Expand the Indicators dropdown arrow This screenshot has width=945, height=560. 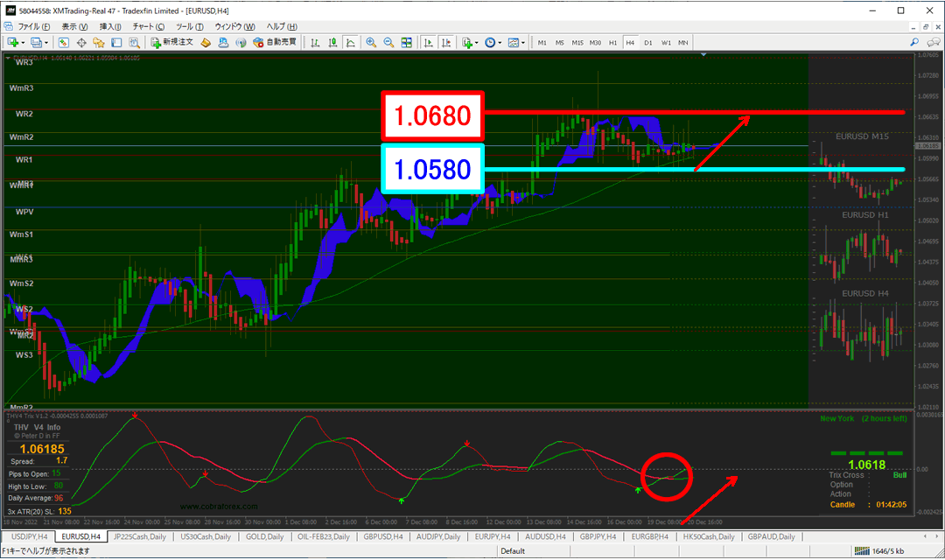pos(477,43)
